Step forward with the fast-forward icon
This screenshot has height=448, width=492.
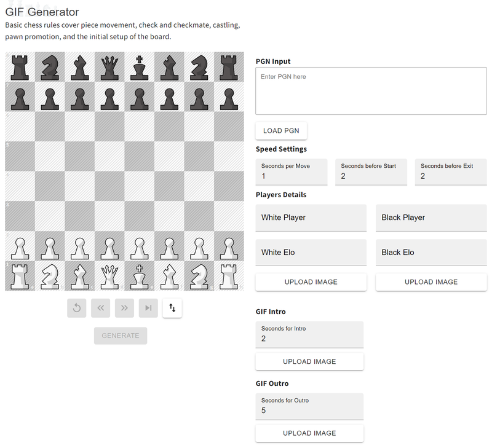click(x=124, y=308)
